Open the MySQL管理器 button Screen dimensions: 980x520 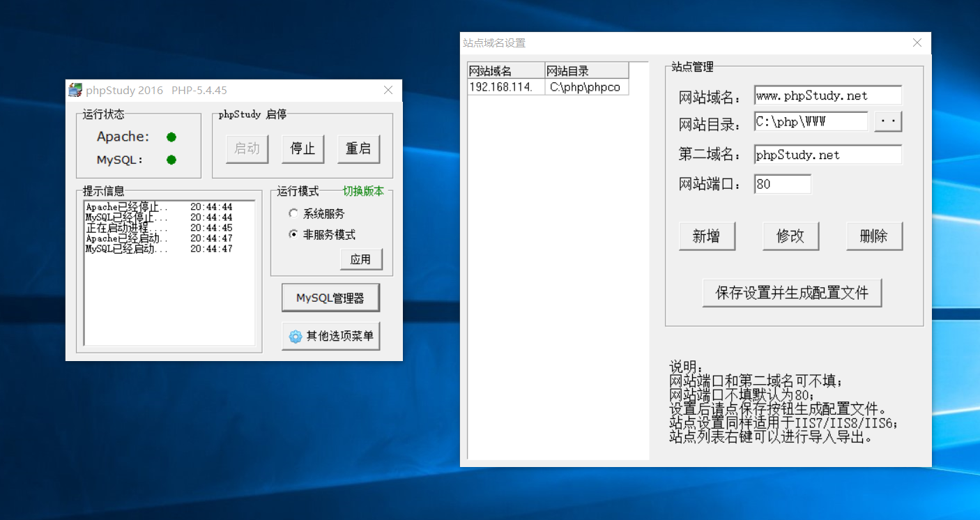pos(330,298)
